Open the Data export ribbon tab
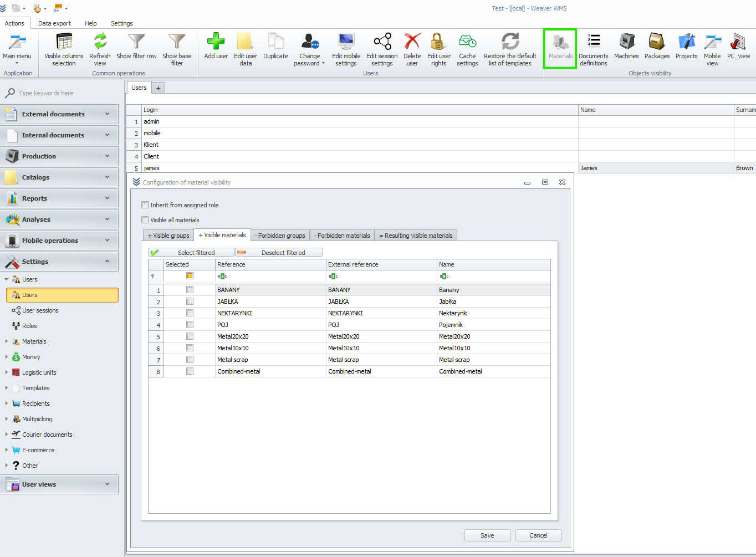The width and height of the screenshot is (756, 557). point(54,23)
